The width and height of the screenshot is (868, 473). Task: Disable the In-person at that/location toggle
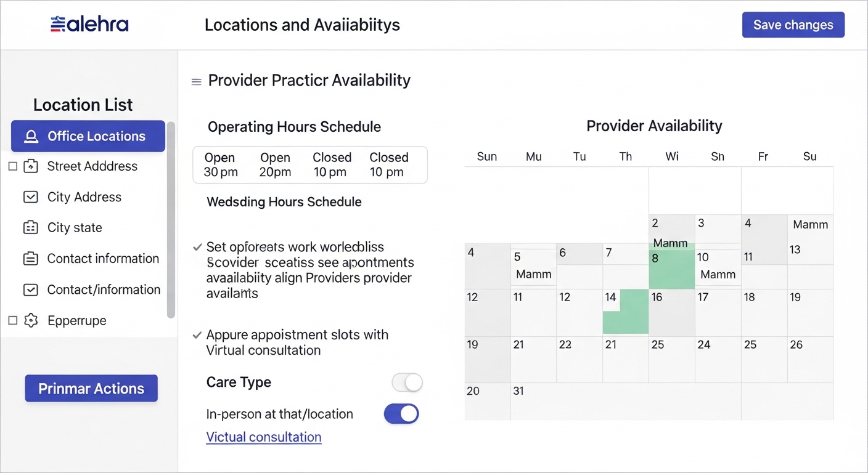coord(401,414)
